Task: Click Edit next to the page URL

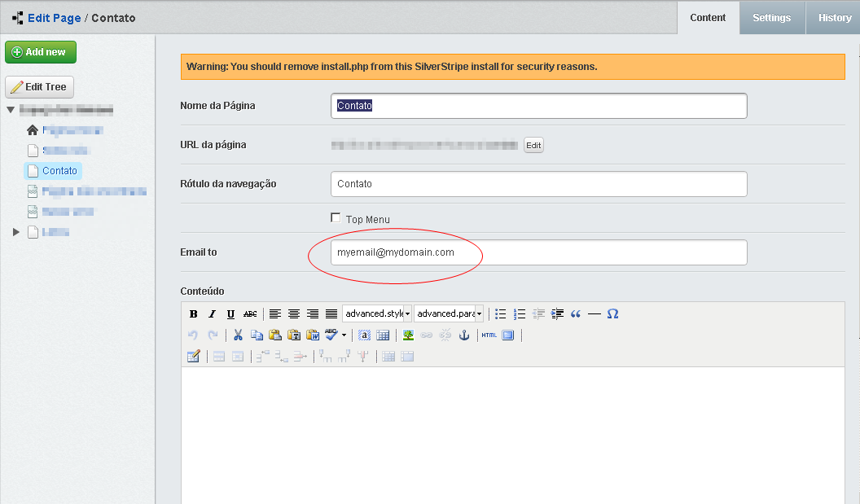Action: (x=533, y=144)
